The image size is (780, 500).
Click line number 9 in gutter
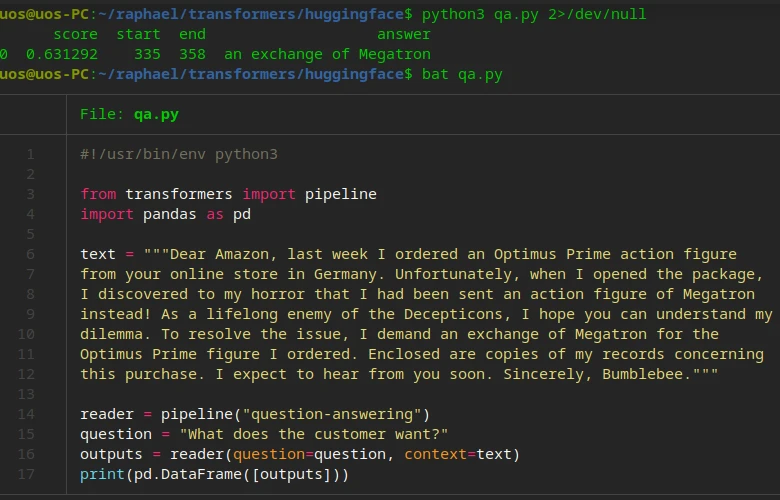click(x=30, y=314)
